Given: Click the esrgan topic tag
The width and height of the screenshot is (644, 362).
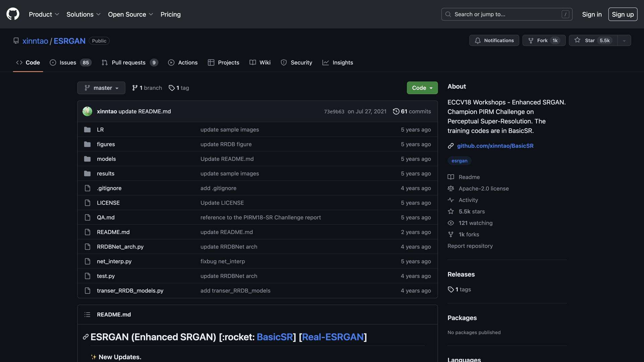Looking at the screenshot, I should pos(459,161).
